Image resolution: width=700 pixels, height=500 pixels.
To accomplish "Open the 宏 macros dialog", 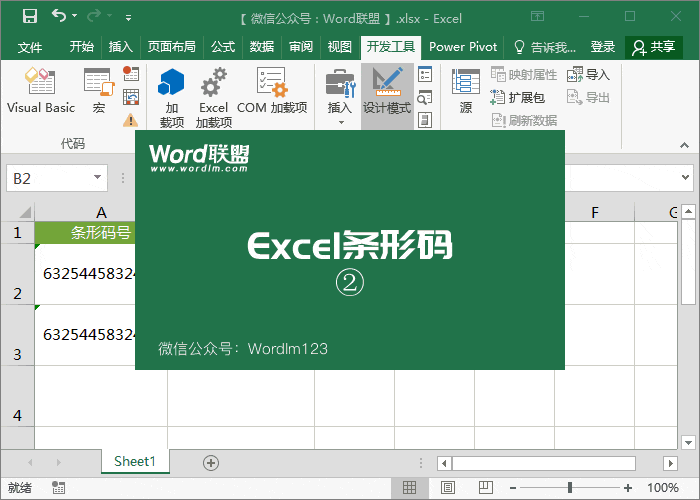I will pos(99,90).
